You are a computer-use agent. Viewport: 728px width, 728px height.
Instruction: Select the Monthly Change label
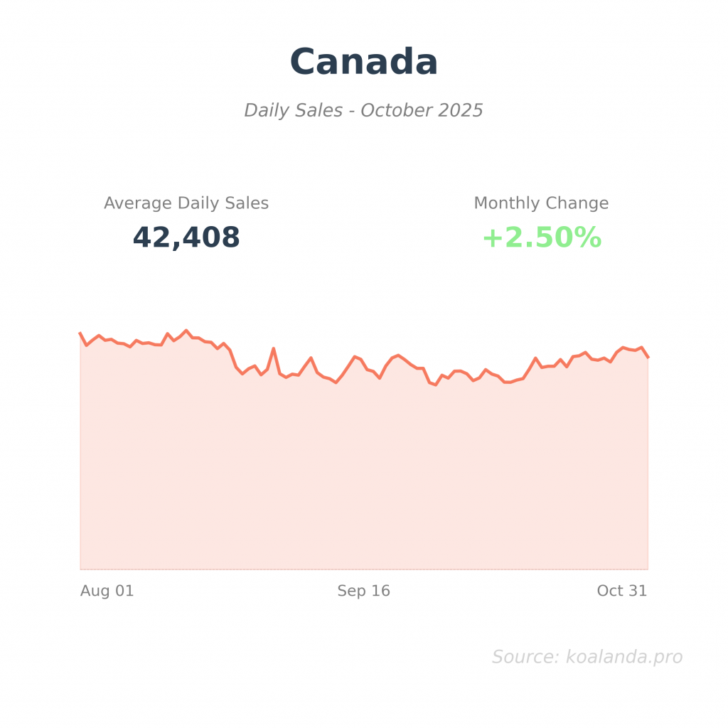click(x=541, y=203)
